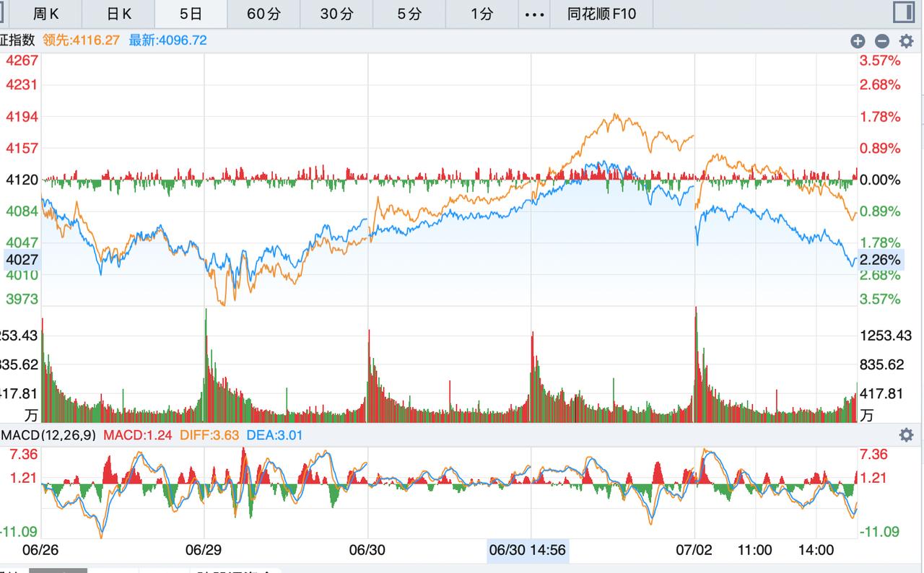Switch to the 日K daily chart tab
This screenshot has height=573, width=924.
pos(118,14)
